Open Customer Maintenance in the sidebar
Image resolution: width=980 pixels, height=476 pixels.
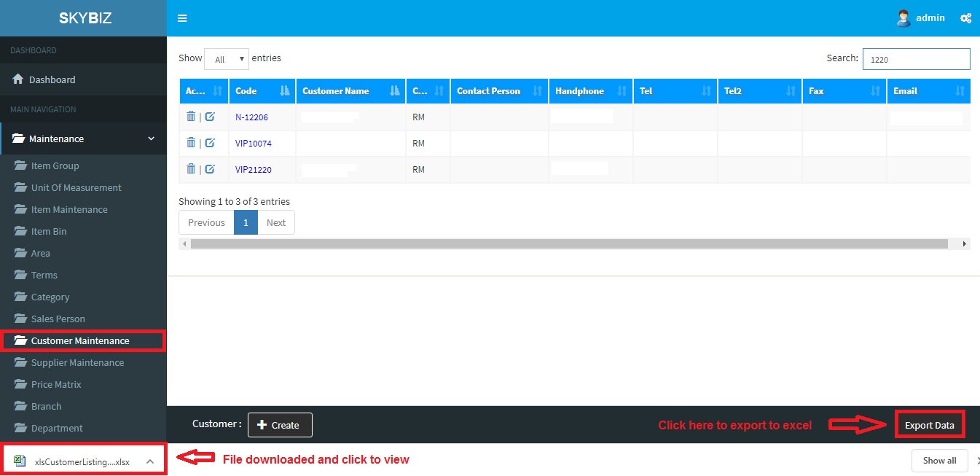tap(80, 340)
